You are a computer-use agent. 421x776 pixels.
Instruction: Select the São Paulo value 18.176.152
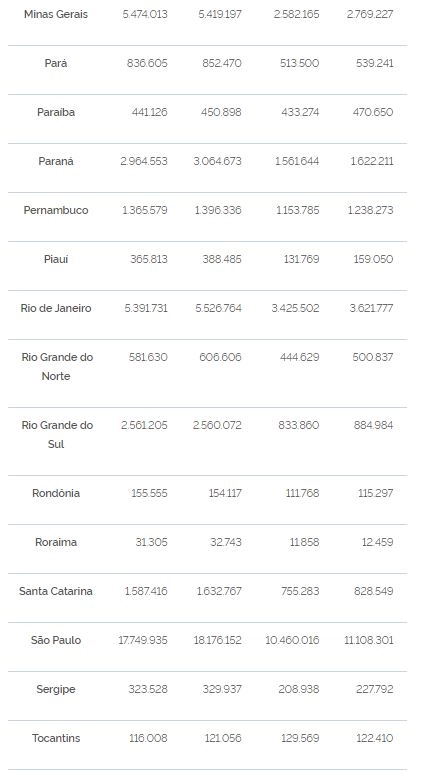coord(218,640)
